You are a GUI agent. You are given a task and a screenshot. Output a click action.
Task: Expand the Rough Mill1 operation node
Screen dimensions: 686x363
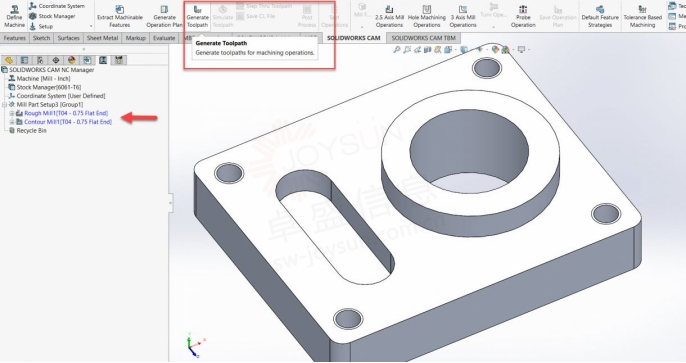12,113
